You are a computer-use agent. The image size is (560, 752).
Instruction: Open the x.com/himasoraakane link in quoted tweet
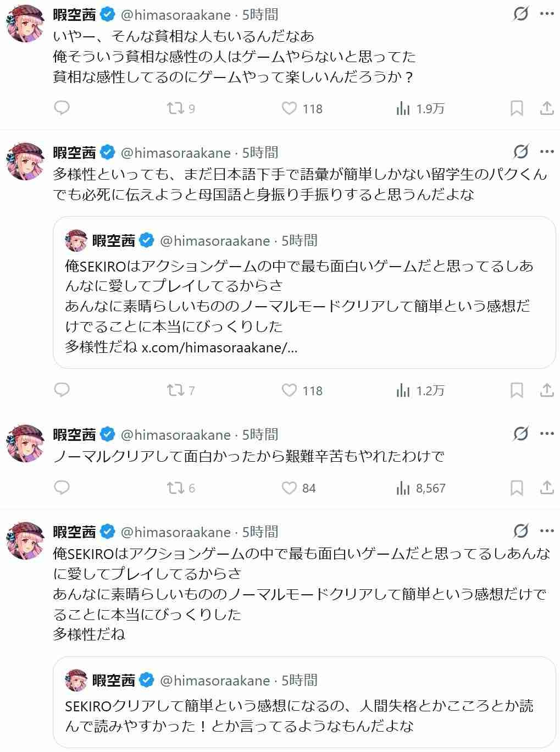(x=220, y=347)
